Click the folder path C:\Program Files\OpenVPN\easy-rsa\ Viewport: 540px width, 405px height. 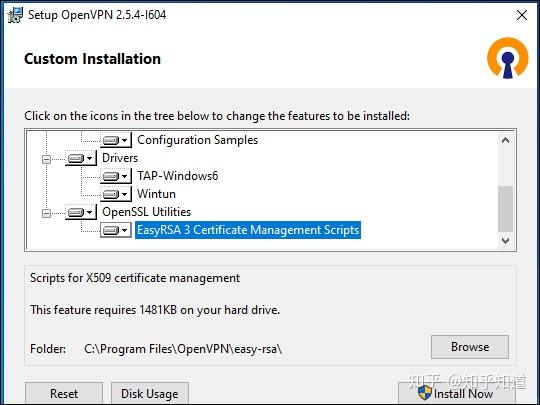tap(183, 349)
